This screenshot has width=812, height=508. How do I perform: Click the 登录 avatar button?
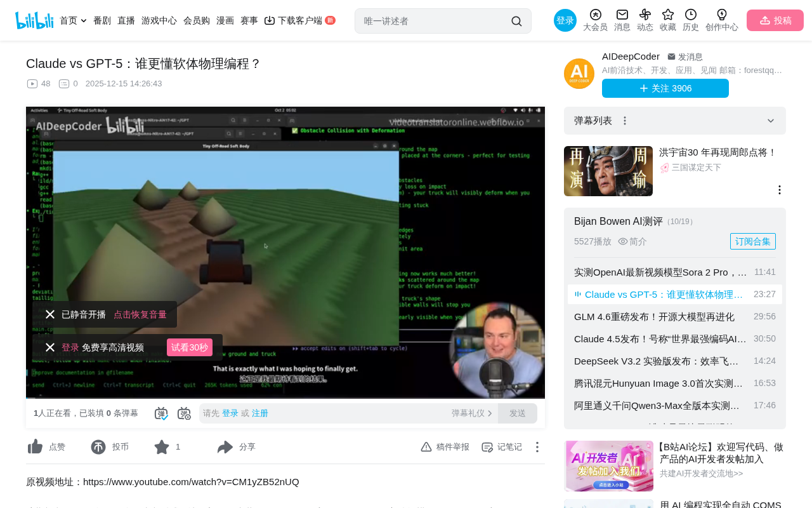click(565, 20)
